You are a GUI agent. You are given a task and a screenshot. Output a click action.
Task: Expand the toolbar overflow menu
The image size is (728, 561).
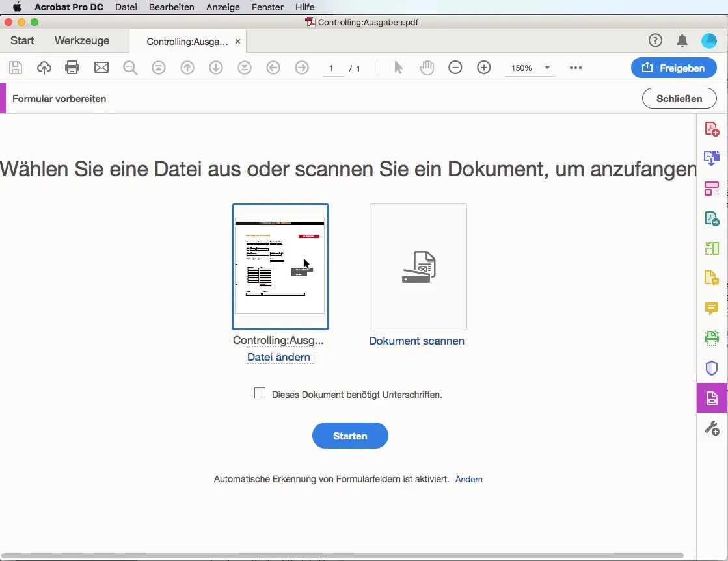[x=575, y=68]
